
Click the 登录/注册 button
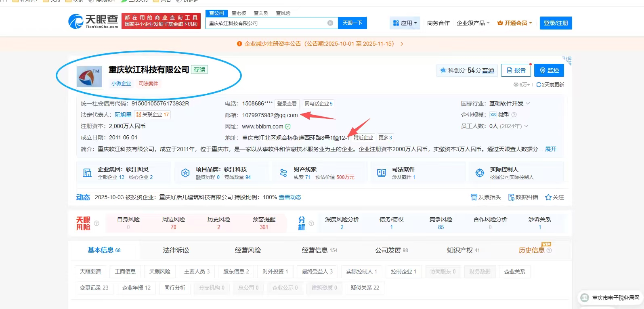click(x=556, y=23)
